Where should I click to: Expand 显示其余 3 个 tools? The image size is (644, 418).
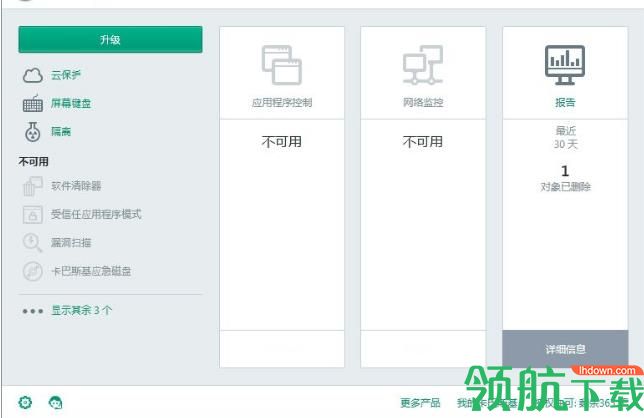click(x=81, y=310)
